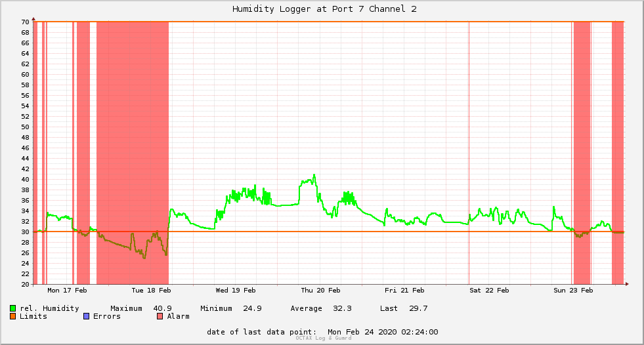The image size is (644, 345).
Task: Click the 'Sun 23 Feb' x-axis label
Action: coord(573,291)
